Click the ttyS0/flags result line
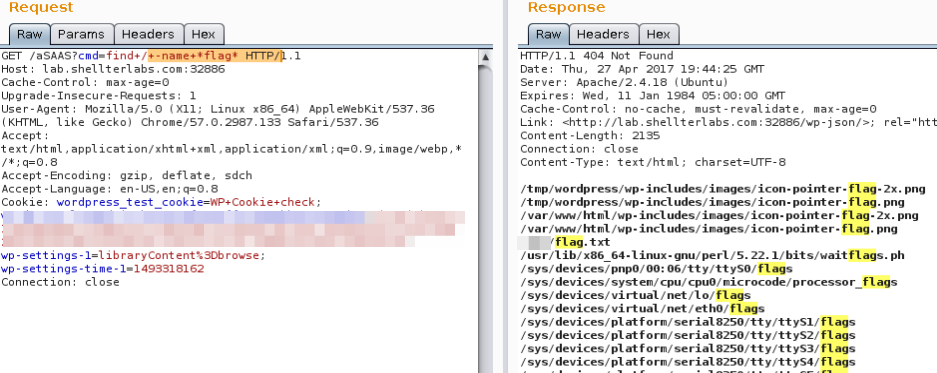Viewport: 937px width, 373px height. coord(656,269)
